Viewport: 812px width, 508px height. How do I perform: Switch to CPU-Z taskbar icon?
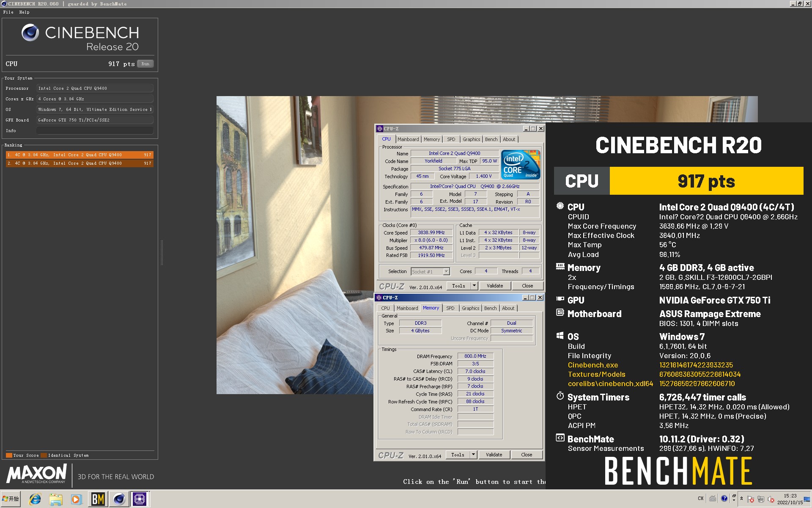tap(140, 499)
